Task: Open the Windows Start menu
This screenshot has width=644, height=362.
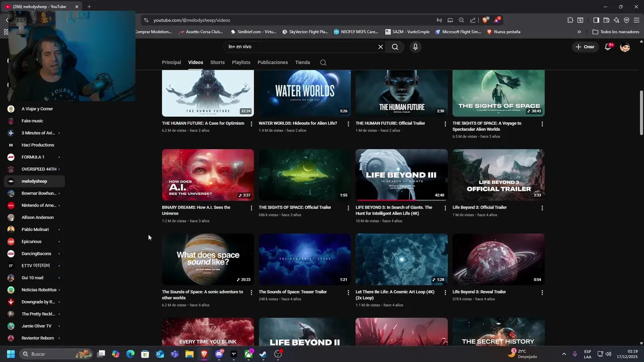Action: [11, 354]
